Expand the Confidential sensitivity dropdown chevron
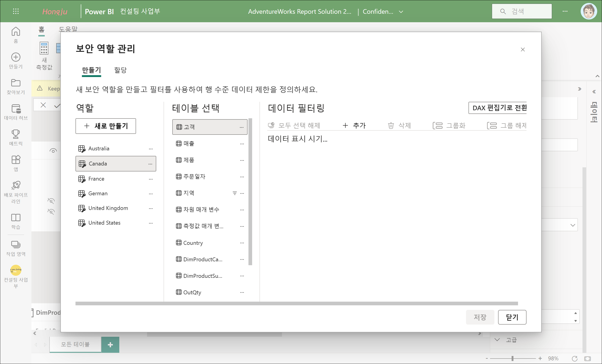This screenshot has height=364, width=602. point(401,11)
